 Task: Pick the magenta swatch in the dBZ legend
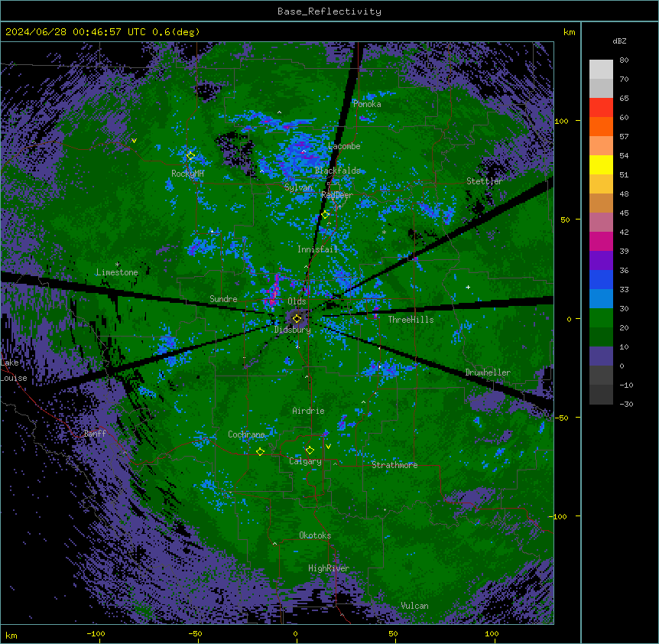601,241
